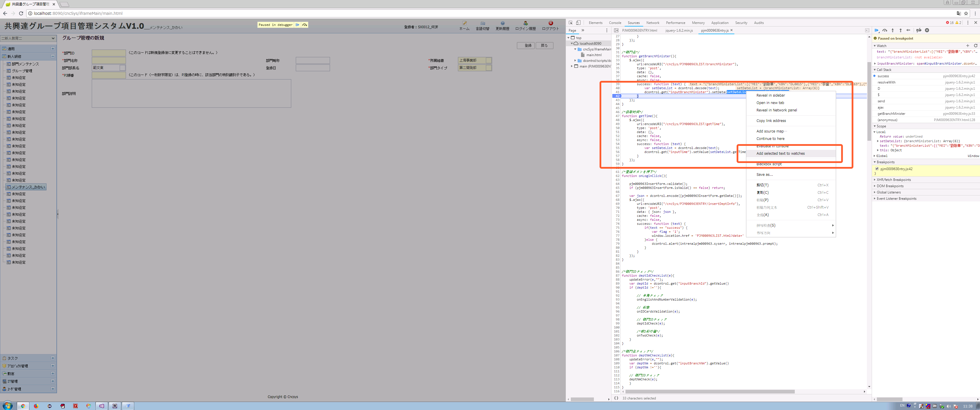Switch to Elements tab
980x410 pixels.
[595, 23]
